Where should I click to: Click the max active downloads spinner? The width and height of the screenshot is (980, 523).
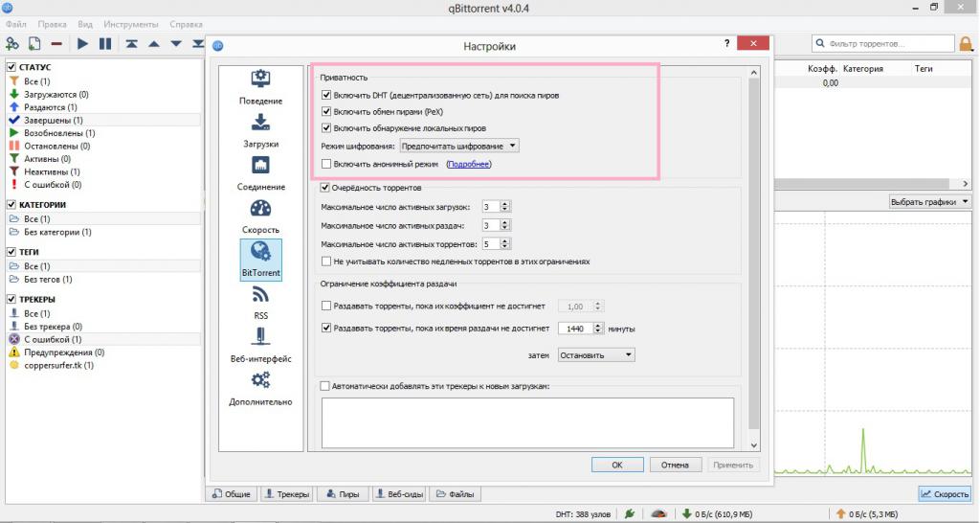(497, 207)
